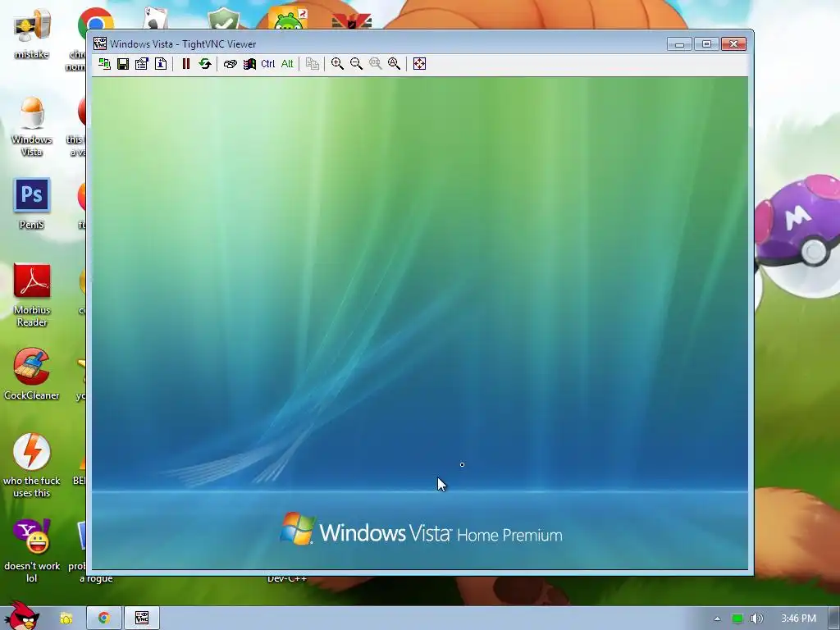Set zoom to 100% icon
The width and height of the screenshot is (840, 630).
point(375,64)
